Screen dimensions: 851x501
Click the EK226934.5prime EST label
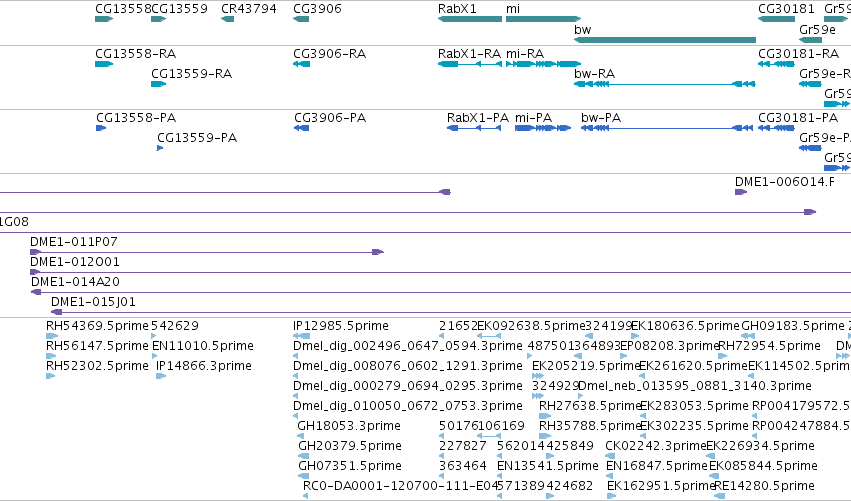pos(760,446)
